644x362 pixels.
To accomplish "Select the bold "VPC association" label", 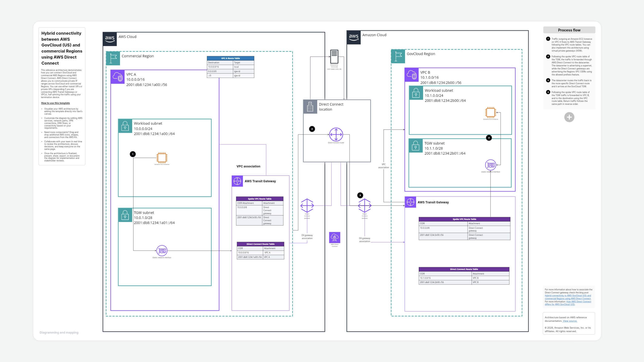I will 248,166.
